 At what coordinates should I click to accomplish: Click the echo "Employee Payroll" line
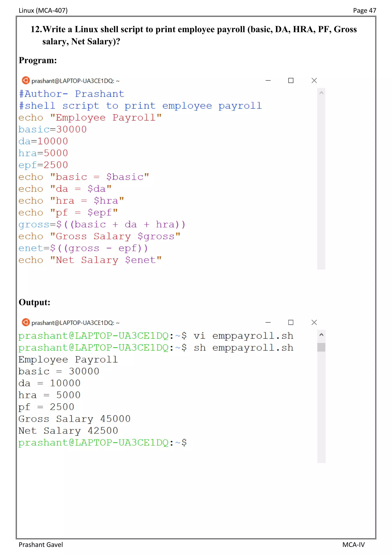(x=90, y=118)
